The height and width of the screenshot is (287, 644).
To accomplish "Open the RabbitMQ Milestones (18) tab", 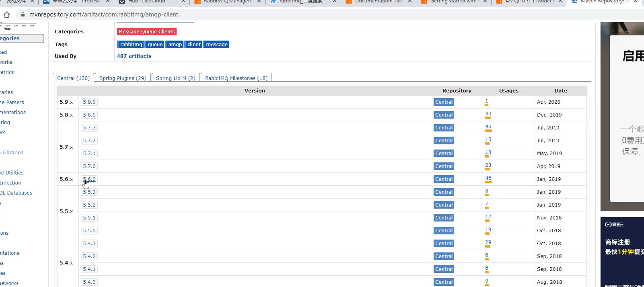I will click(236, 78).
